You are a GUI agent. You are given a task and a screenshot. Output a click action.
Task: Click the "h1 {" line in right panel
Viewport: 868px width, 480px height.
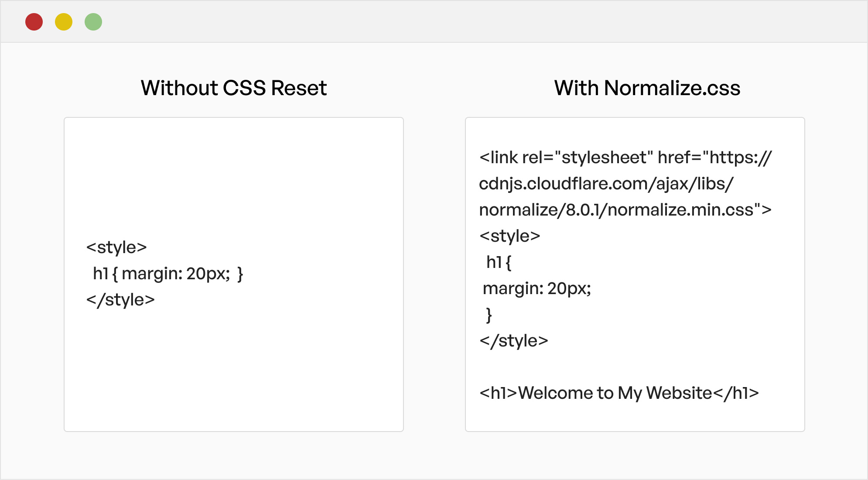(499, 262)
